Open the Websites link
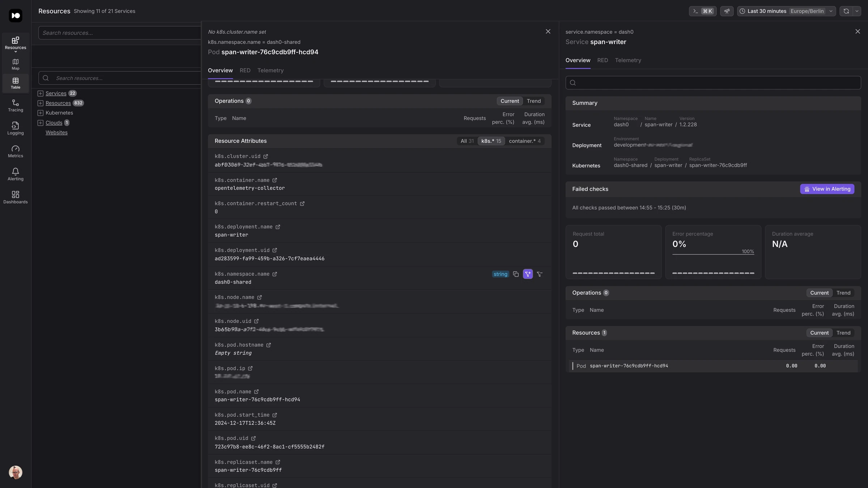 [x=56, y=133]
